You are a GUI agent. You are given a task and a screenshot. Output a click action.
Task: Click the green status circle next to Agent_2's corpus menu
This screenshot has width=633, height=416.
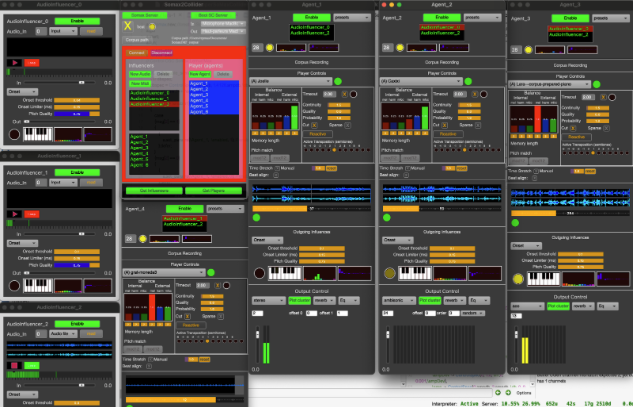468,81
